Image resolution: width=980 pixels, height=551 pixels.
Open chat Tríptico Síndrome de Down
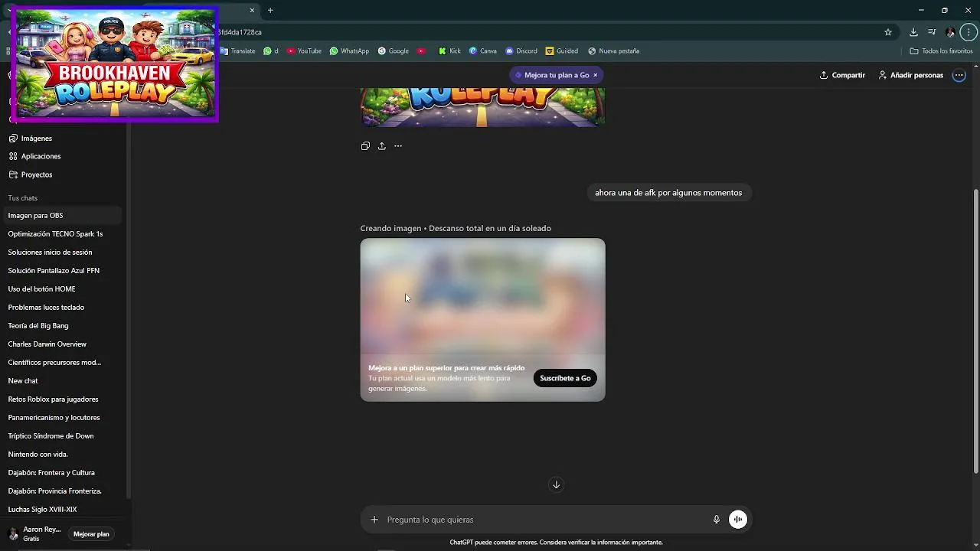pos(64,436)
